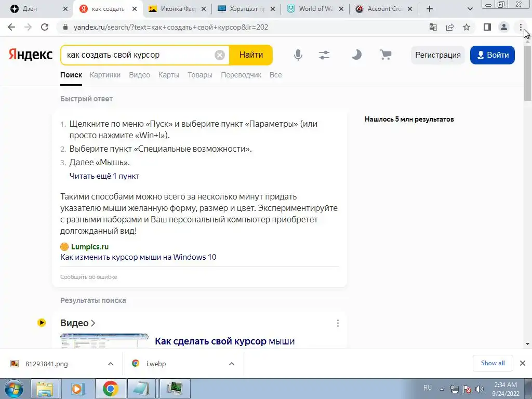The image size is (532, 399).
Task: Open the tab search dropdown chevron
Action: [470, 9]
